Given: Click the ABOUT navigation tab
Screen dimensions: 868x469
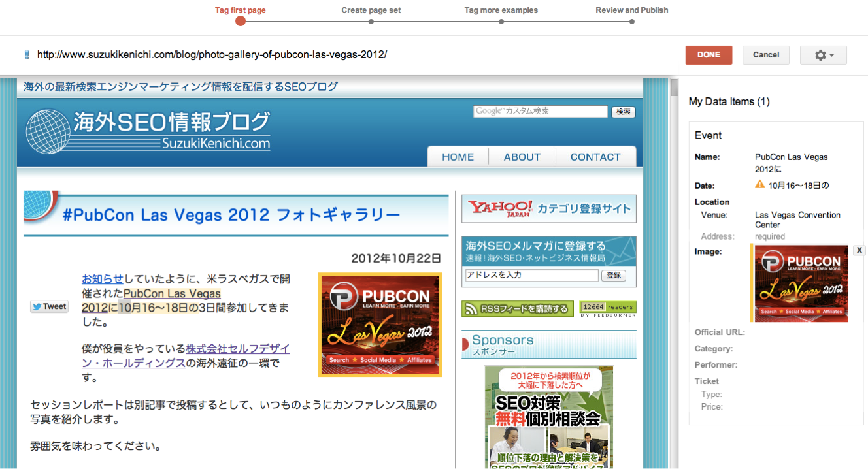Looking at the screenshot, I should pyautogui.click(x=522, y=157).
